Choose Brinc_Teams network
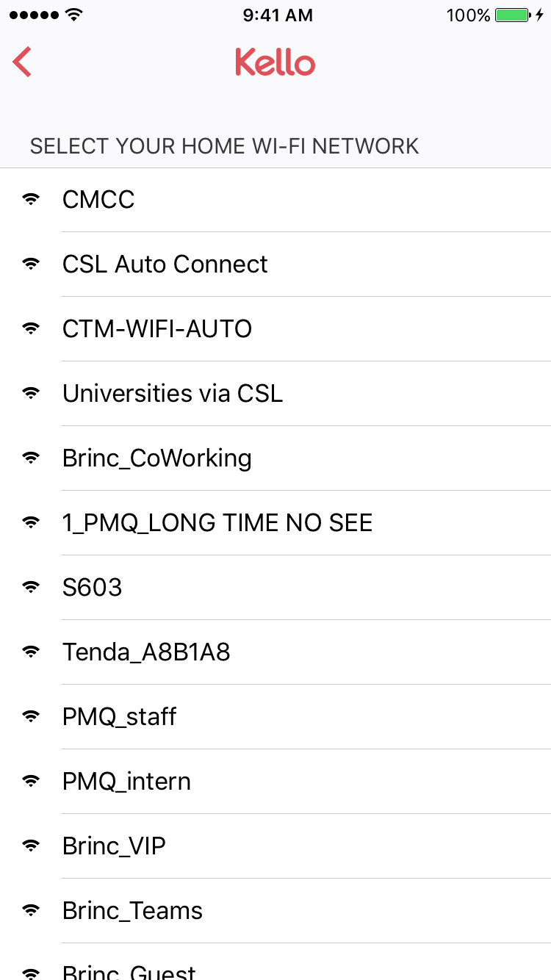Screen dimensions: 551x980 (x=275, y=911)
